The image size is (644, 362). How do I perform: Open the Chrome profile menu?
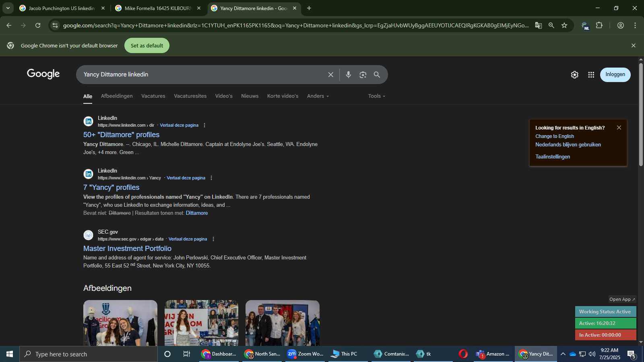tap(620, 25)
